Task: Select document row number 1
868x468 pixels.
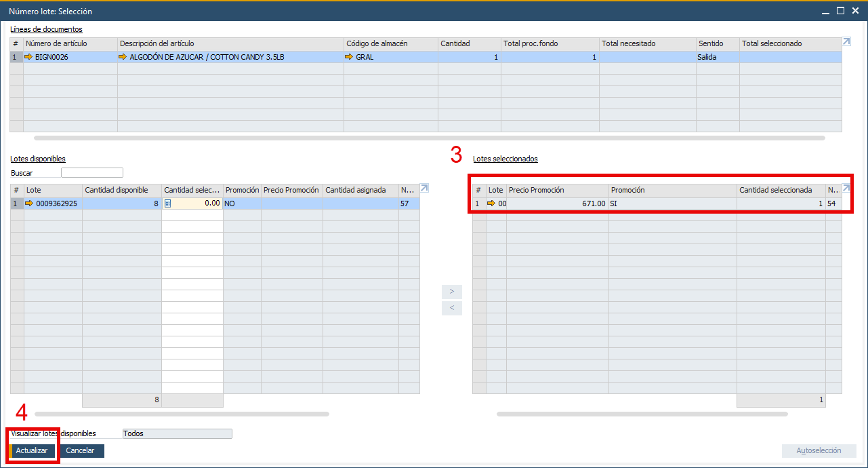Action: click(x=16, y=57)
